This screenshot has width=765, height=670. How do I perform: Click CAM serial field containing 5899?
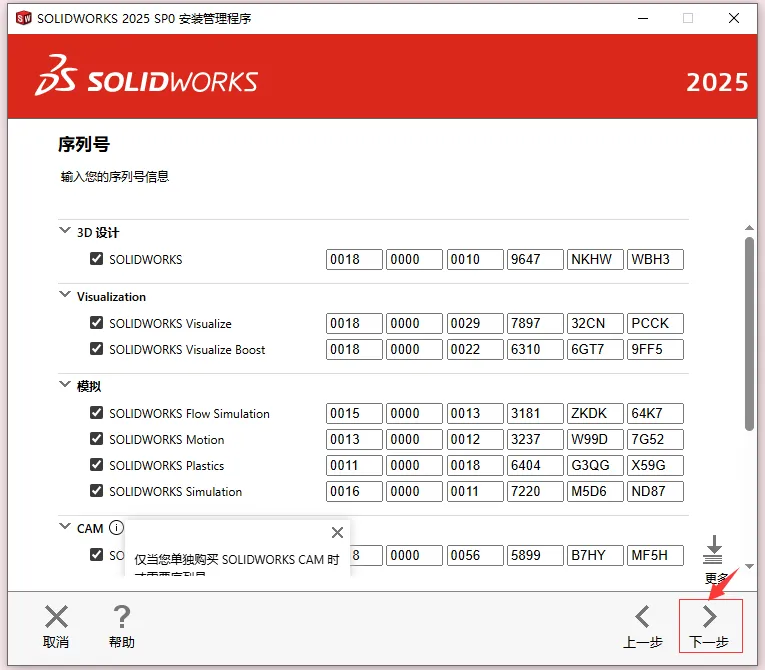[x=535, y=555]
